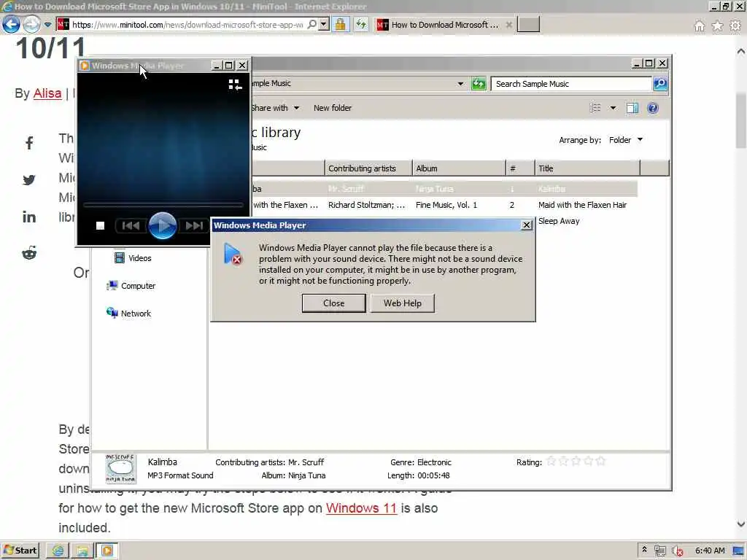The image size is (747, 560).
Task: Open recent pages dropdown arrow
Action: click(47, 24)
